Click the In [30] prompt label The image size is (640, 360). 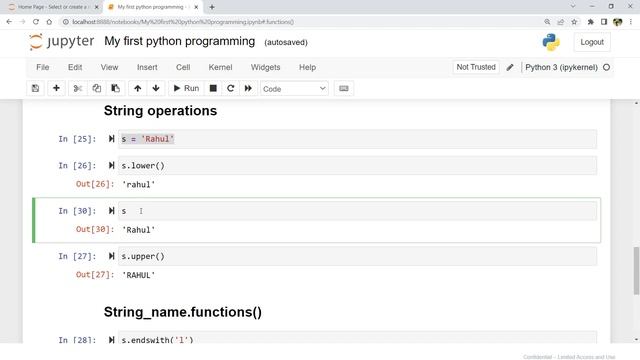77,211
